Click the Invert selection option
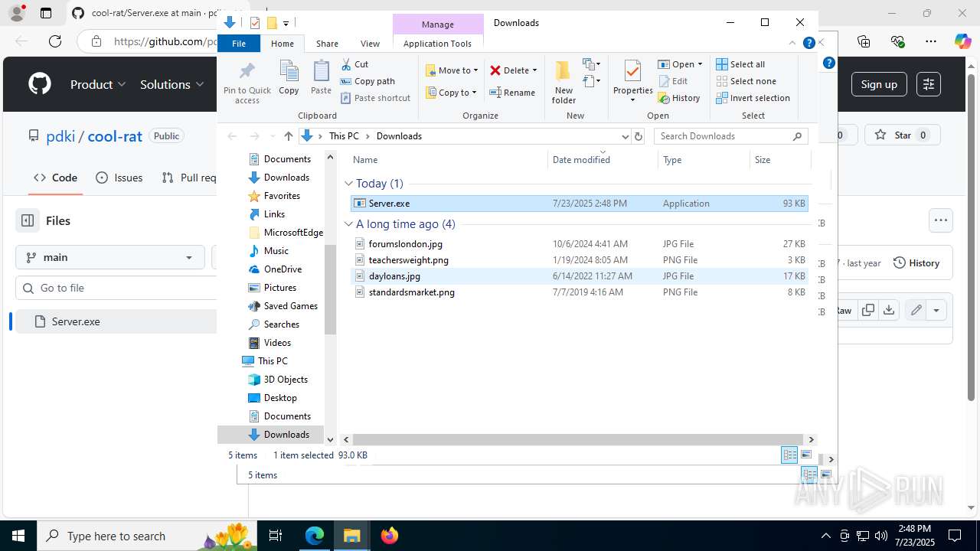Viewport: 980px width, 551px height. (753, 98)
